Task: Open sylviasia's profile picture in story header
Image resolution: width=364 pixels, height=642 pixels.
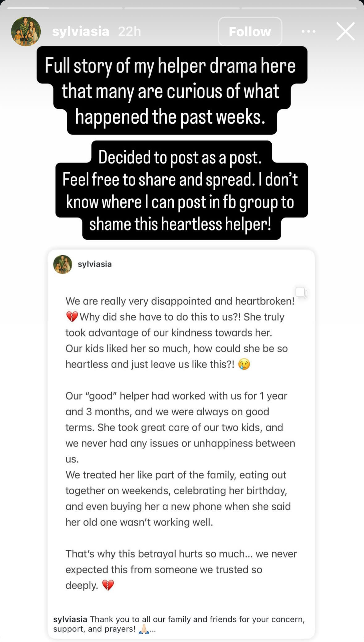Action: click(x=26, y=32)
